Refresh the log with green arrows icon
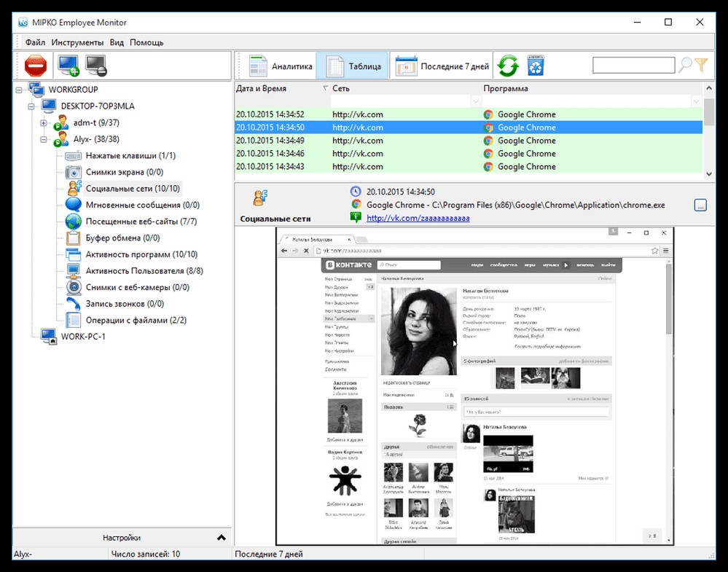Image resolution: width=728 pixels, height=572 pixels. click(x=508, y=66)
